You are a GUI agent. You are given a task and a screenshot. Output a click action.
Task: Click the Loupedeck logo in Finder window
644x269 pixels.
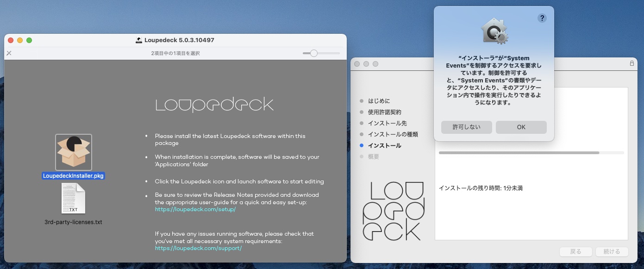pyautogui.click(x=214, y=104)
